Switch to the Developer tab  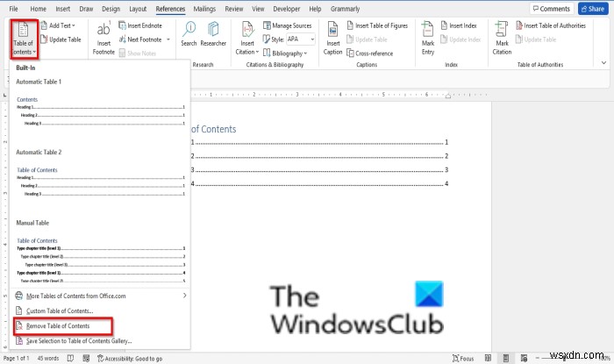pyautogui.click(x=287, y=9)
